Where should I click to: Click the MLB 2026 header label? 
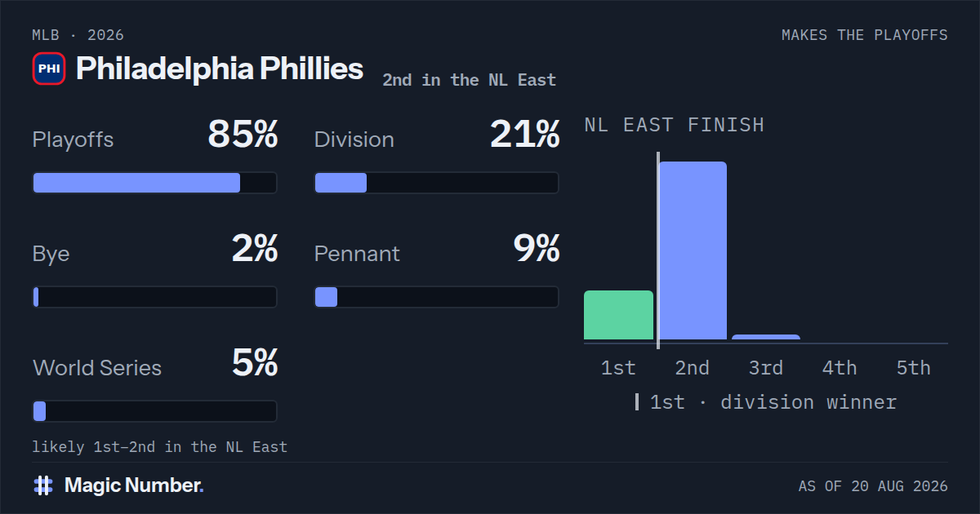pyautogui.click(x=78, y=35)
